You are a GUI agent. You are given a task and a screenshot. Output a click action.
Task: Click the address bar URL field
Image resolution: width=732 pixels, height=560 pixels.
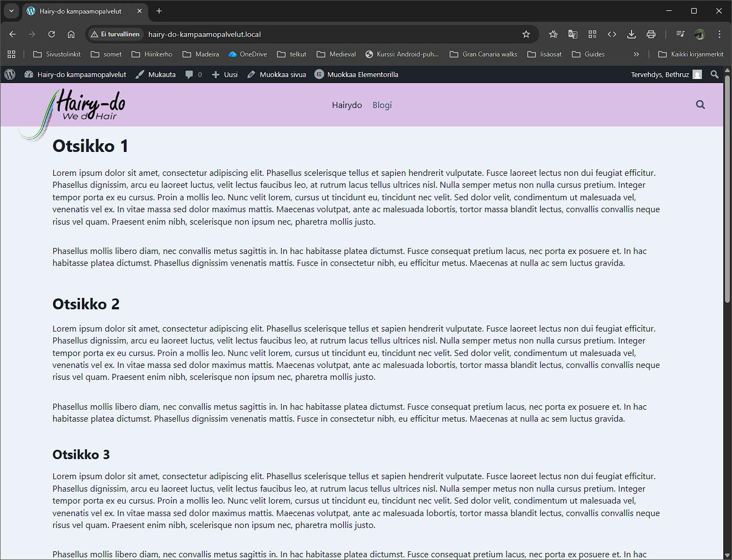click(x=326, y=34)
